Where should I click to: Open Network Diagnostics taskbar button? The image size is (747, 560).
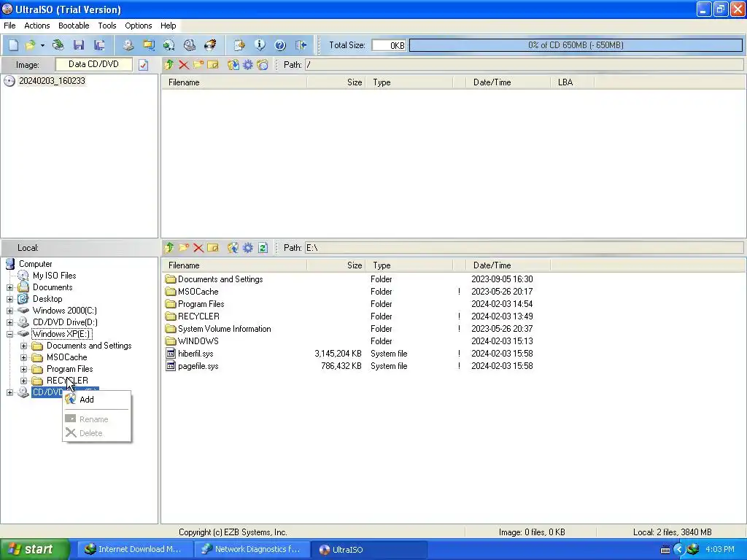coord(252,550)
